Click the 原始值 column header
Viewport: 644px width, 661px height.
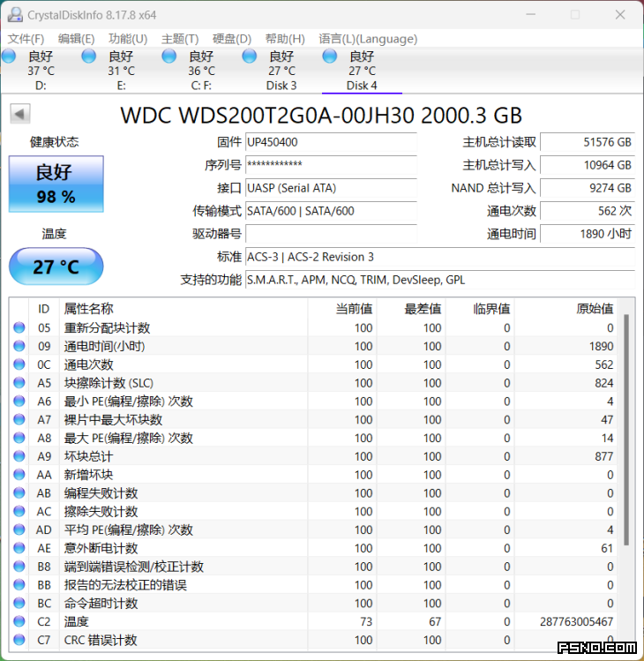(x=566, y=309)
